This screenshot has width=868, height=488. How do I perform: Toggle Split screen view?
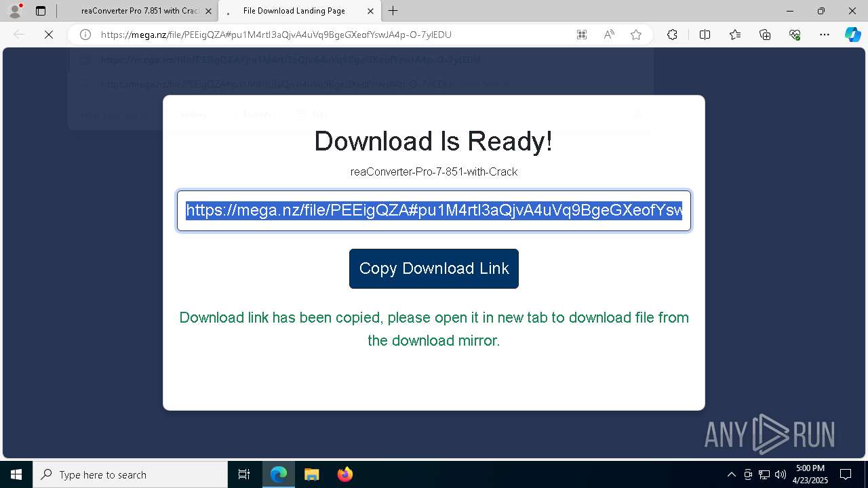click(x=705, y=35)
